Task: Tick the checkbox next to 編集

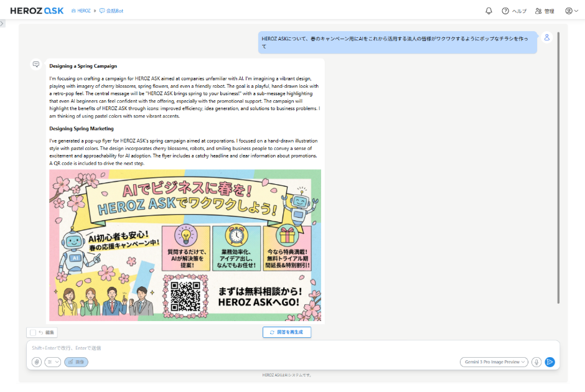Action: (33, 332)
